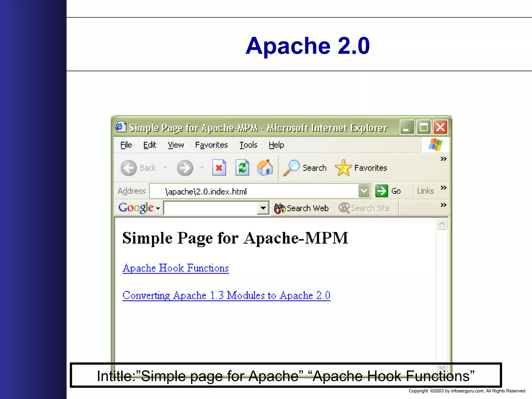The image size is (532, 399).
Task: Expand Google search box dropdown arrow
Action: 263,208
